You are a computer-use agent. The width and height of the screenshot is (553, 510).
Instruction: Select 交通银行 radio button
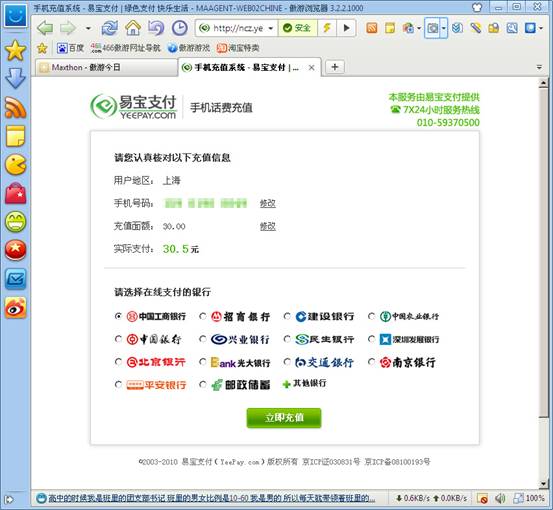click(287, 362)
